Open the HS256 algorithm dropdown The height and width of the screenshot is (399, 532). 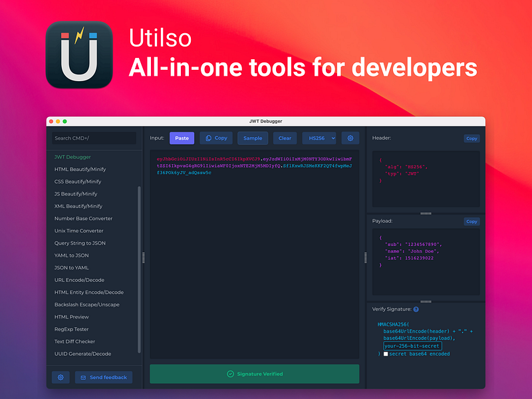pyautogui.click(x=320, y=138)
